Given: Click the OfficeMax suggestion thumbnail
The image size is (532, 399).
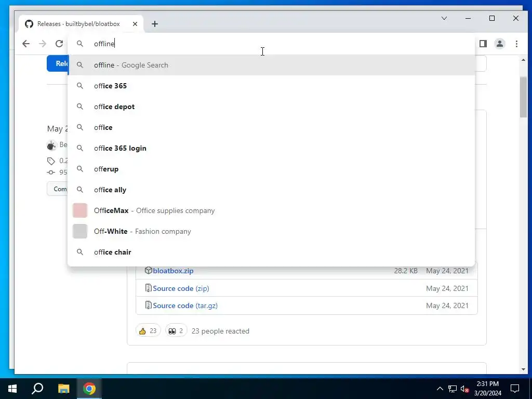Looking at the screenshot, I should tap(79, 210).
